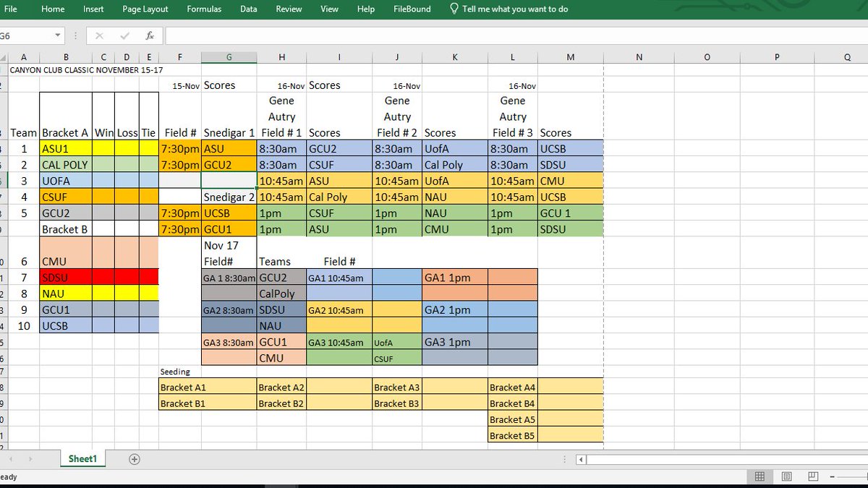Image resolution: width=868 pixels, height=488 pixels.
Task: Click inside the formula bar input
Action: pos(515,35)
